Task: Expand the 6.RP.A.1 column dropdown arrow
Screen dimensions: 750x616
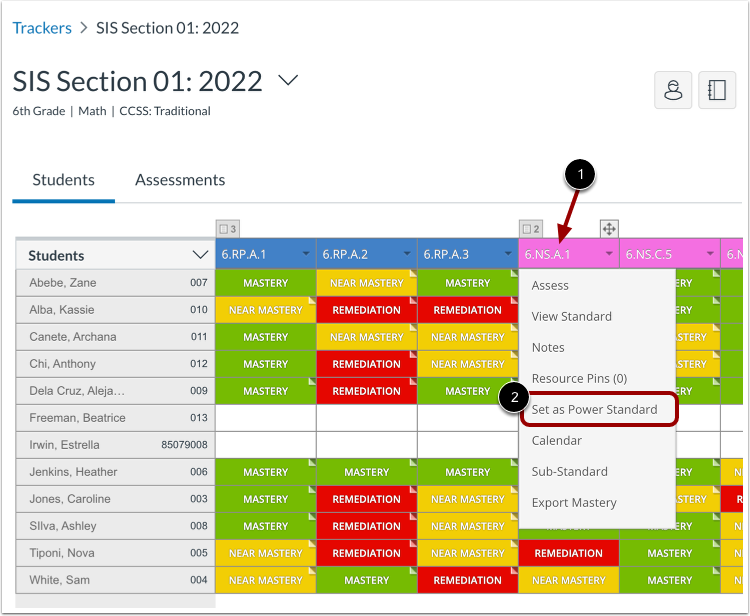Action: pyautogui.click(x=306, y=254)
